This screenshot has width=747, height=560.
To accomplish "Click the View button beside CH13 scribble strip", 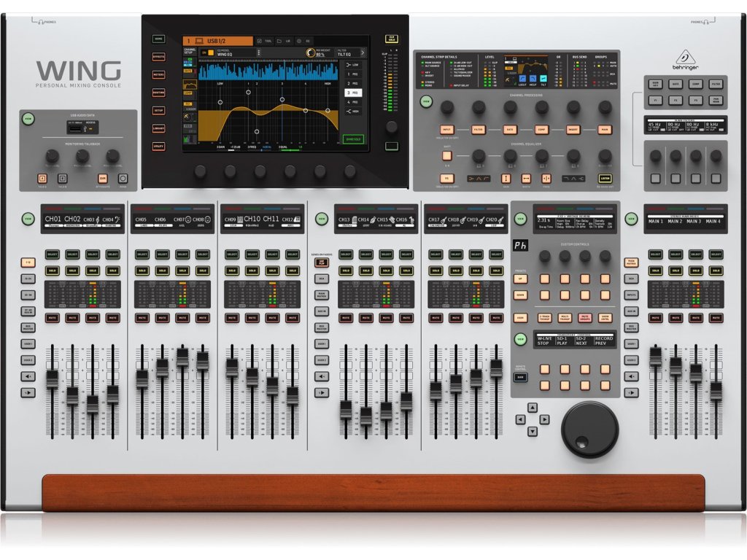I will click(322, 219).
